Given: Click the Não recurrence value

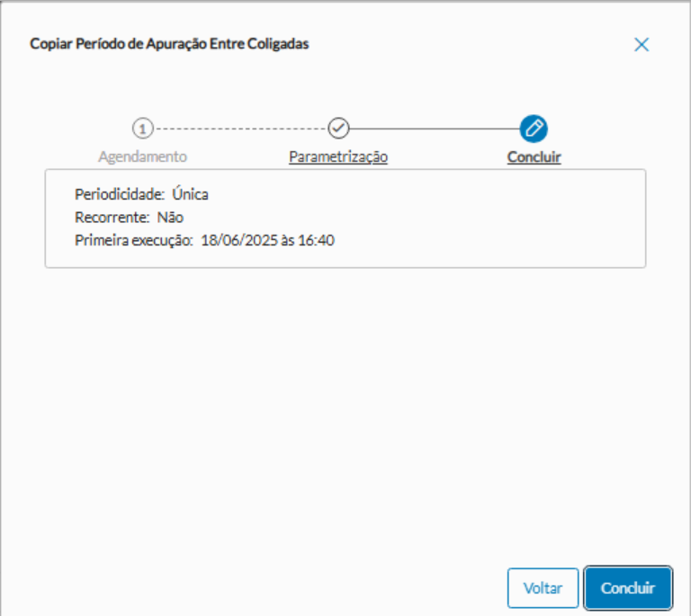Looking at the screenshot, I should point(170,217).
